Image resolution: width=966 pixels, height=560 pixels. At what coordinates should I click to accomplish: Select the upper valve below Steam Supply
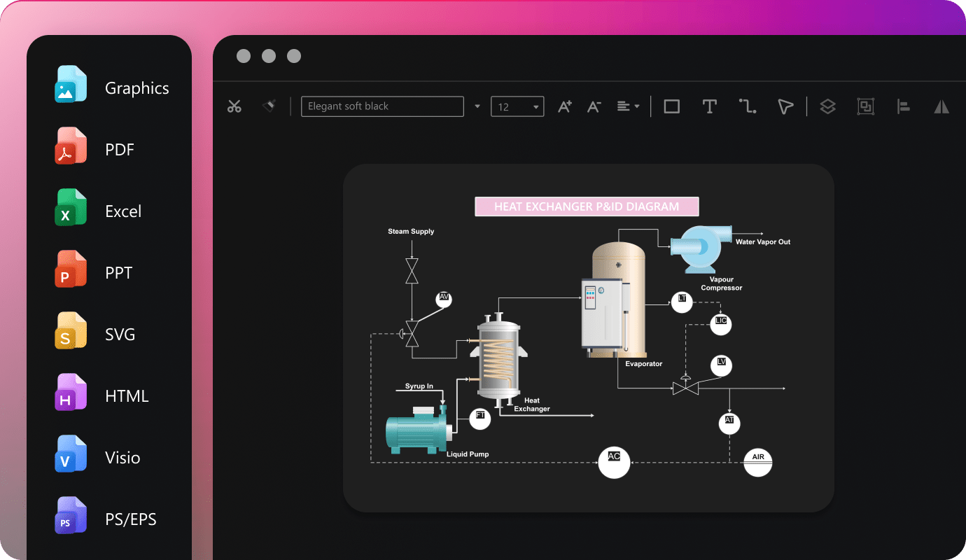point(412,270)
